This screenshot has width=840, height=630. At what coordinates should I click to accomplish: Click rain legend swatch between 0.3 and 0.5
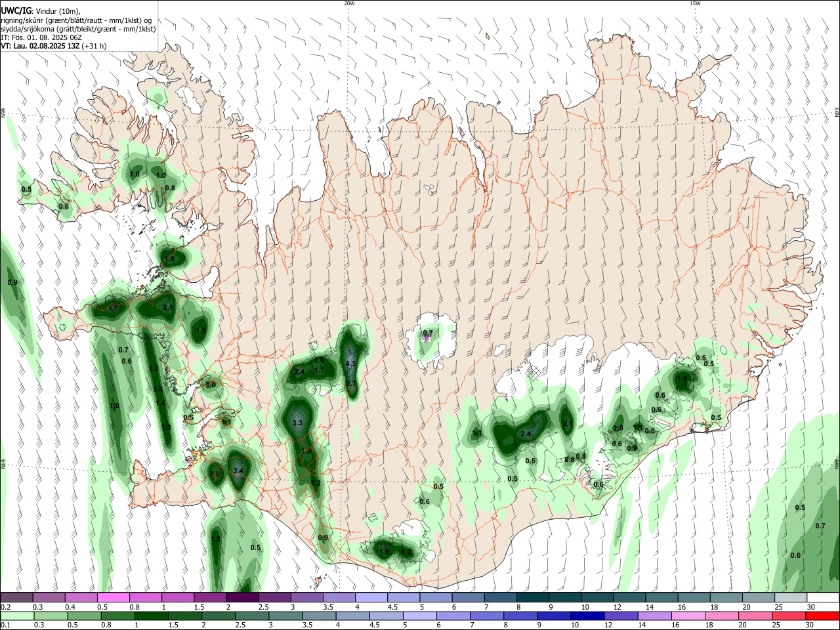click(51, 616)
